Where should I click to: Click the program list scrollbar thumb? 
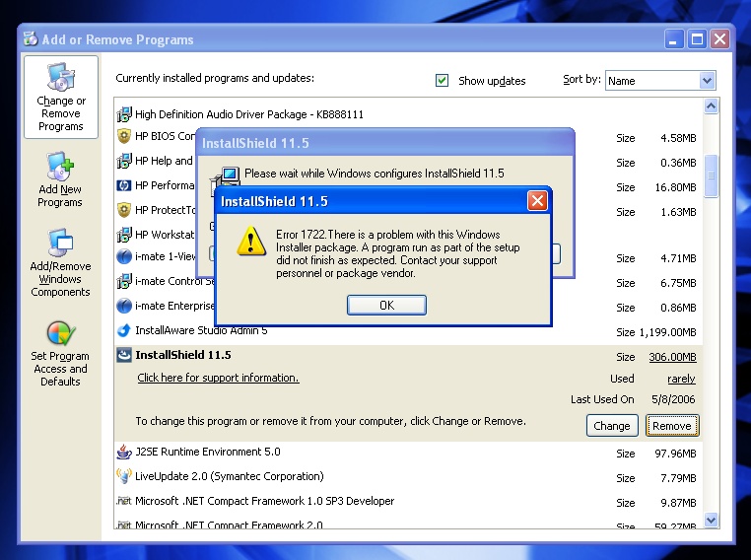[711, 175]
